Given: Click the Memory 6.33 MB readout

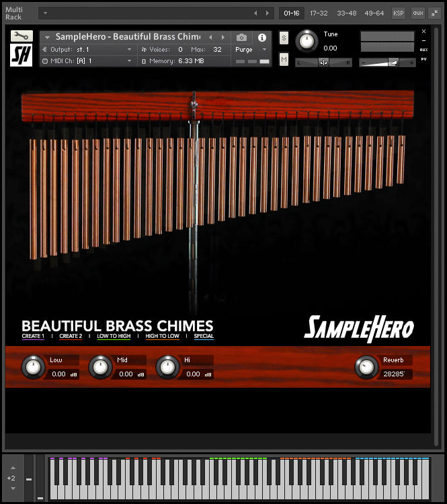Looking at the screenshot, I should 191,61.
